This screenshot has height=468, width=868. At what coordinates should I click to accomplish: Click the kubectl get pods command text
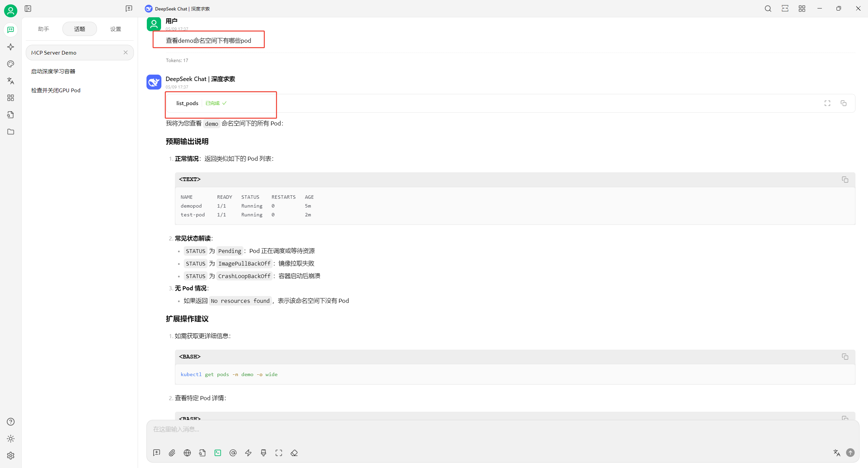(x=229, y=374)
